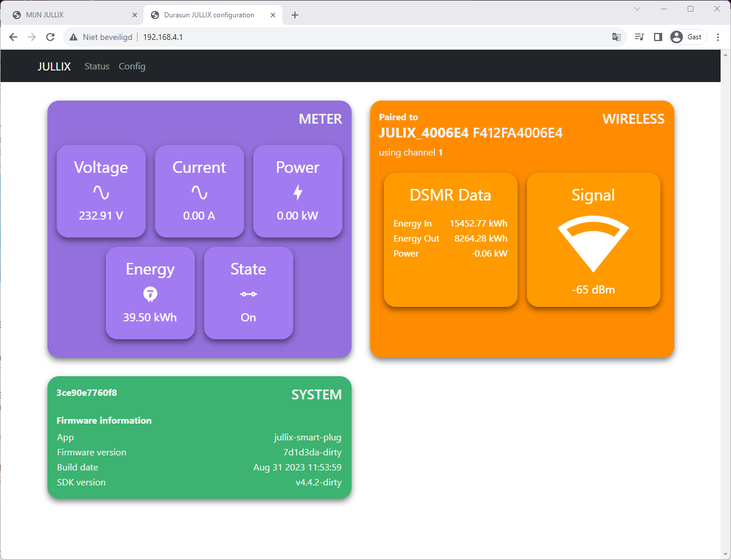Click the wireless signal strength icon

[x=593, y=243]
